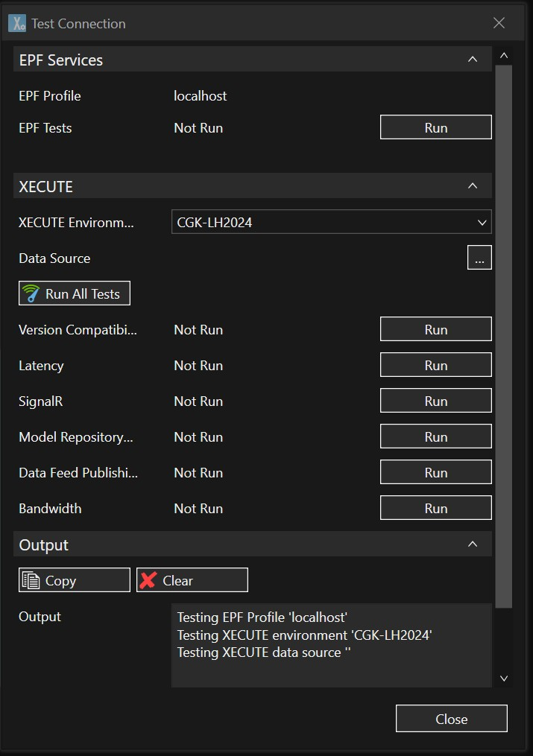Click the 'Model Repository...' label
Viewport: 533px width, 756px height.
click(x=76, y=436)
